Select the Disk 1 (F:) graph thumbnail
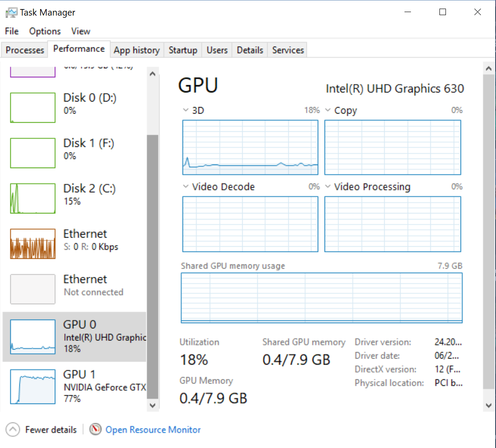496x448 pixels. [33, 153]
